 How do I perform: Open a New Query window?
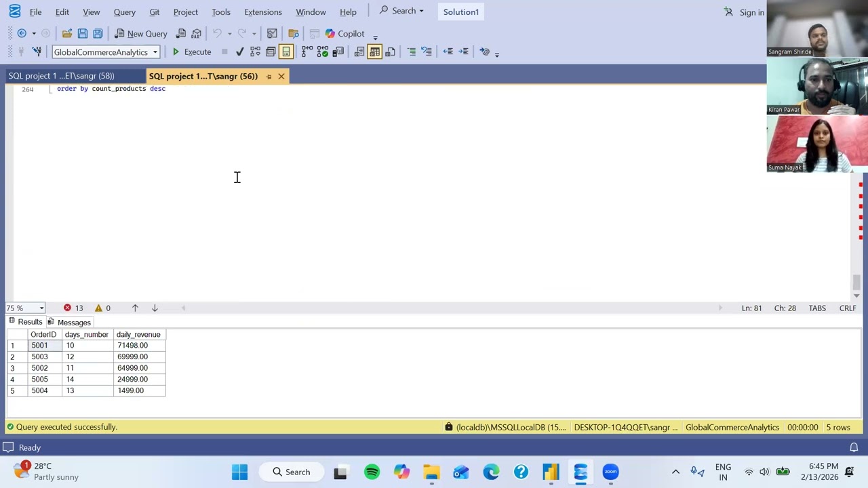[140, 33]
